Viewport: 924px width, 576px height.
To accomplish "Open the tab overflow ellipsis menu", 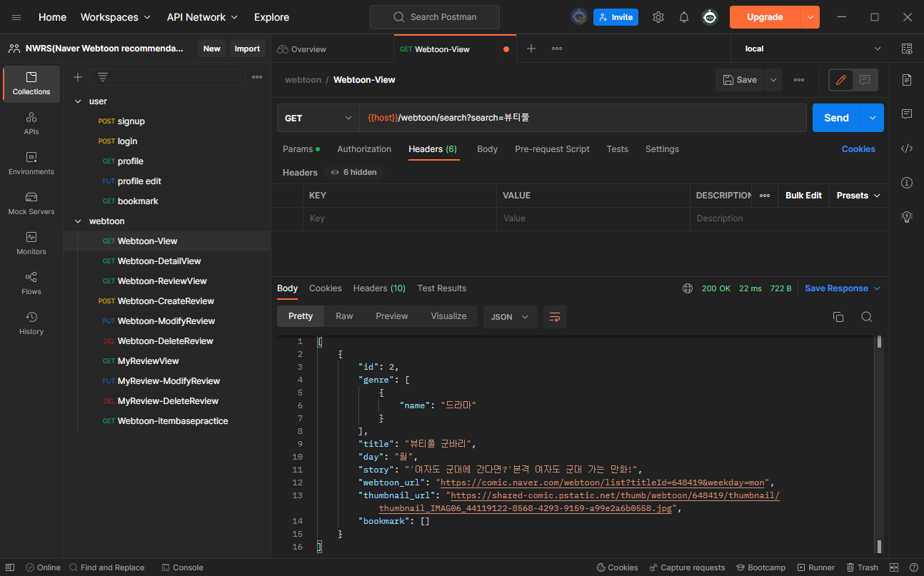I will point(557,49).
